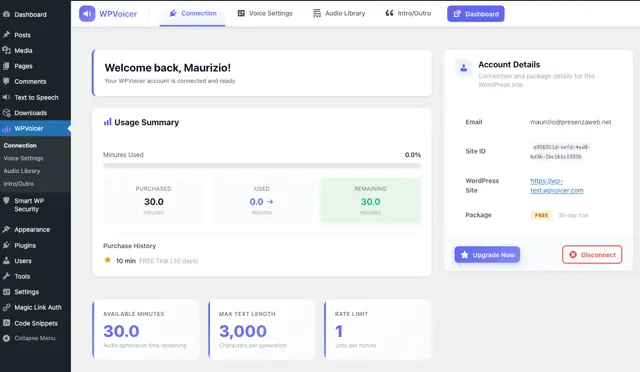Open Intro/Outro submenu item in sidebar

tap(18, 183)
